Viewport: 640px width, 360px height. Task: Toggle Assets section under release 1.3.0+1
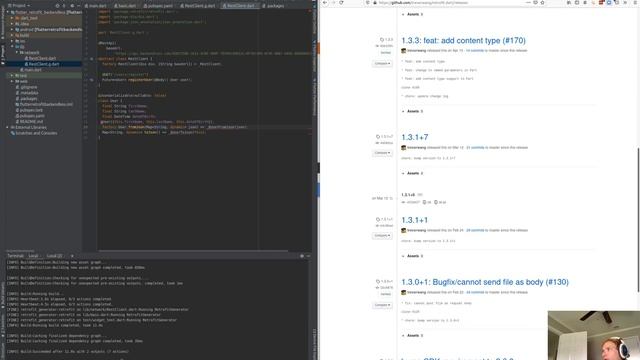coord(412,336)
